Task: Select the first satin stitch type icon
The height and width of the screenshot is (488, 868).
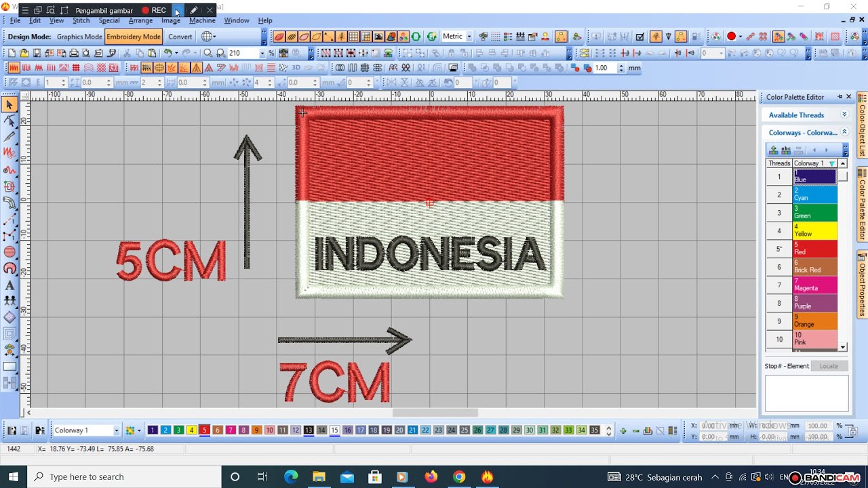Action: click(x=14, y=68)
